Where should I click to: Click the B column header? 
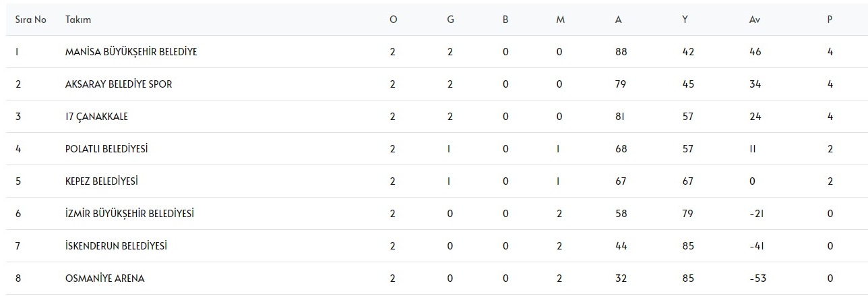pyautogui.click(x=505, y=20)
